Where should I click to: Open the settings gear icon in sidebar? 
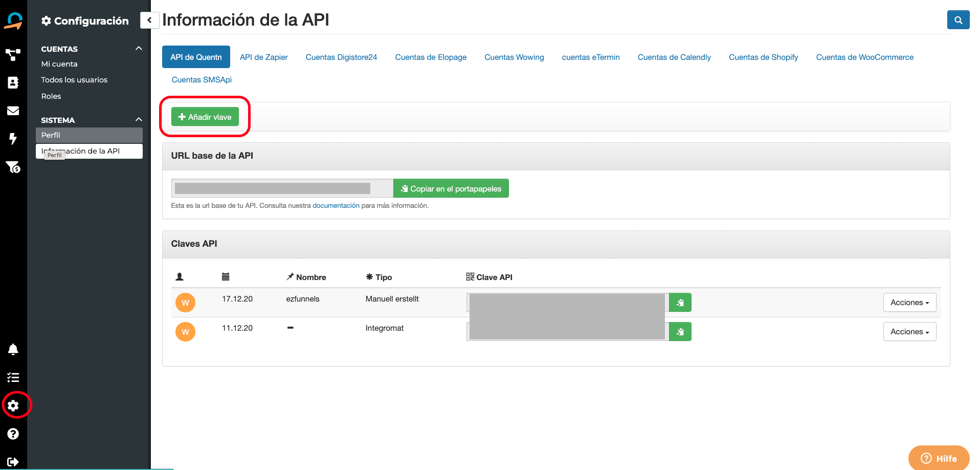13,405
